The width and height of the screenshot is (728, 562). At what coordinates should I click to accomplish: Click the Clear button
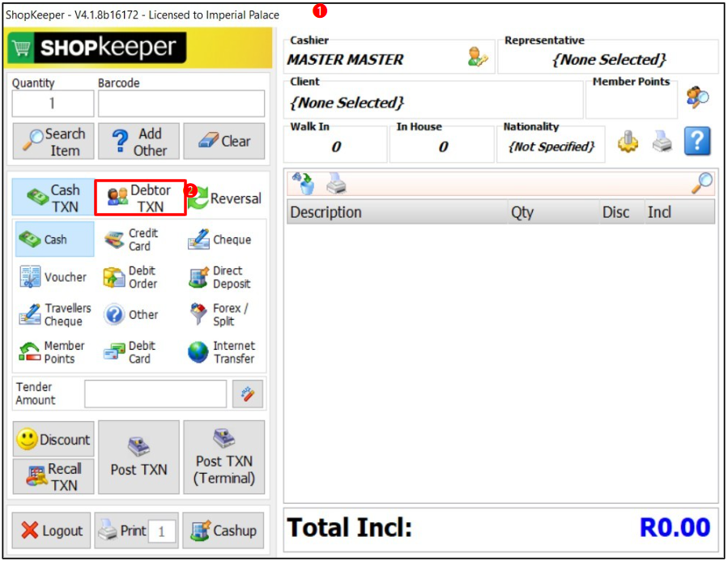pos(224,142)
